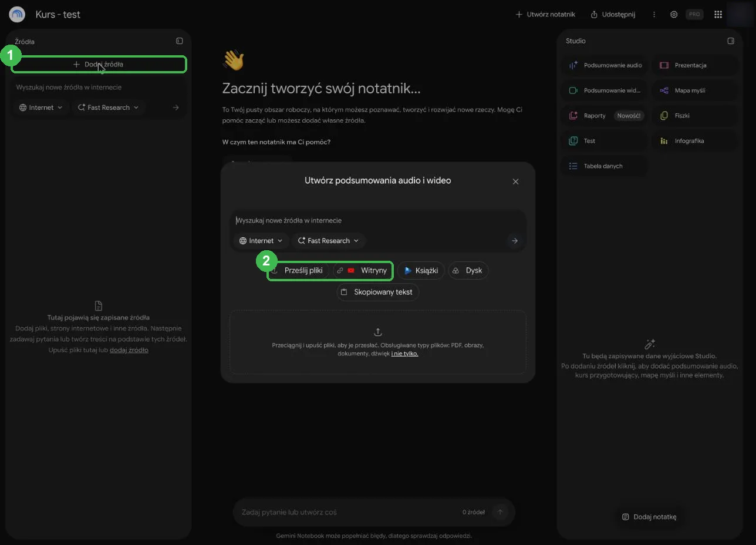Expand the Internet dropdown in Źródła panel
This screenshot has height=545, width=756.
41,107
